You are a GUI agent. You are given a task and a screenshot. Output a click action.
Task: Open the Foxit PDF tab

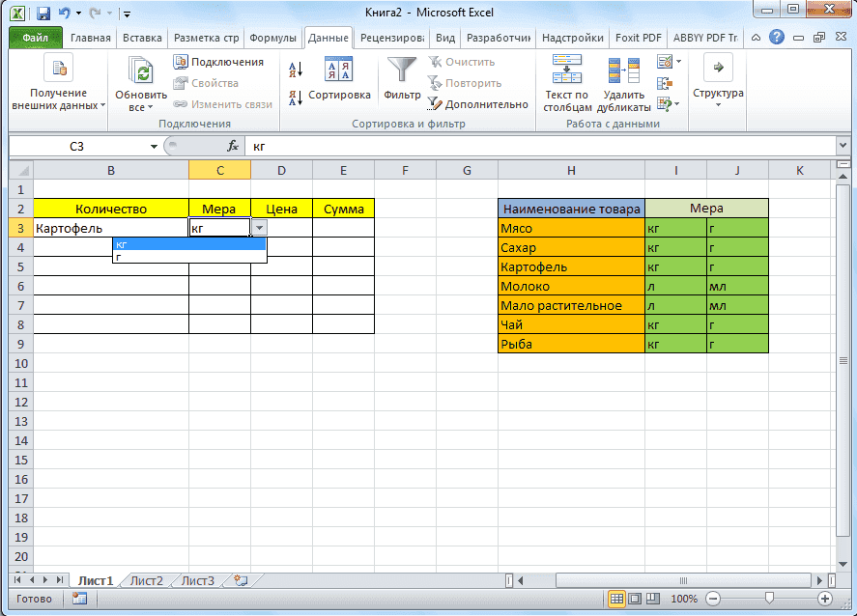(637, 38)
